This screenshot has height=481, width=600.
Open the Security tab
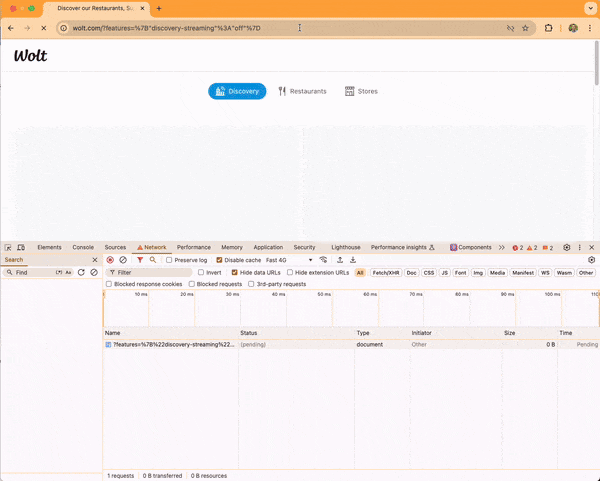pyautogui.click(x=304, y=247)
